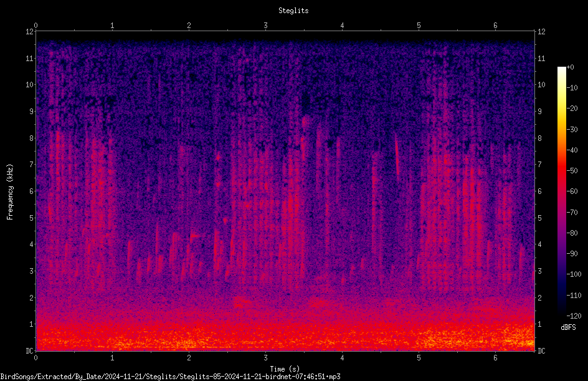Click the Frequency (kHz) axis label
Image resolution: width=588 pixels, height=381 pixels.
point(10,192)
